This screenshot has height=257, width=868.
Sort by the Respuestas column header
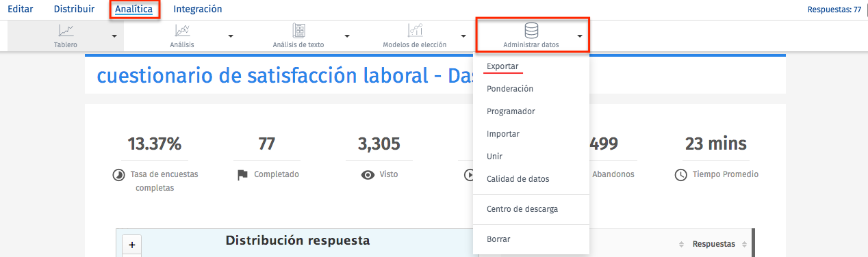tap(714, 244)
